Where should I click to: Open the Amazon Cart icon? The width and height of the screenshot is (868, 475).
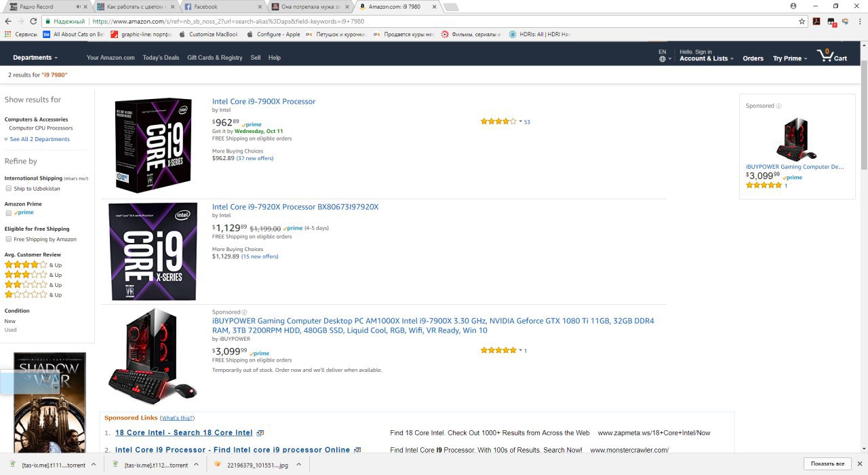click(x=832, y=56)
